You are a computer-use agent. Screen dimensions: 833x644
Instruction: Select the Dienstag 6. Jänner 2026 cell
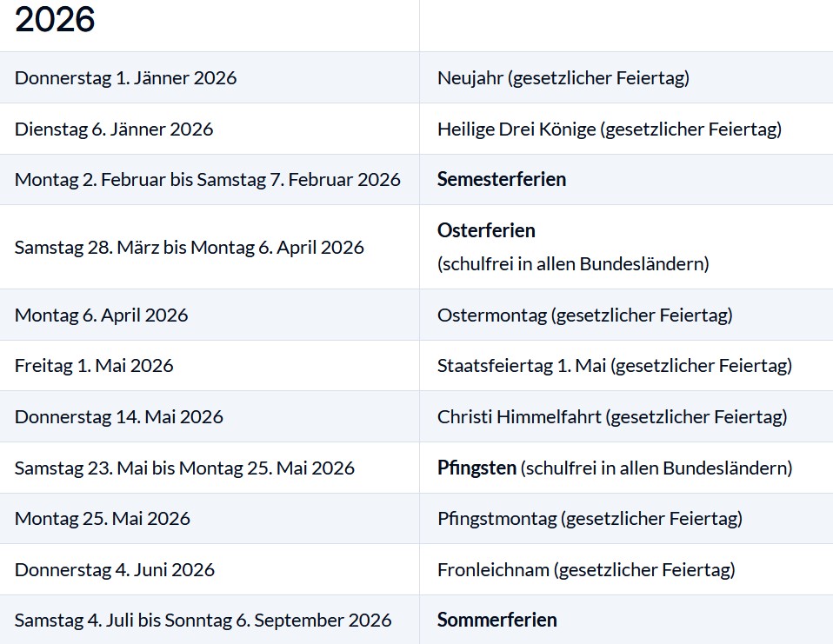point(114,129)
